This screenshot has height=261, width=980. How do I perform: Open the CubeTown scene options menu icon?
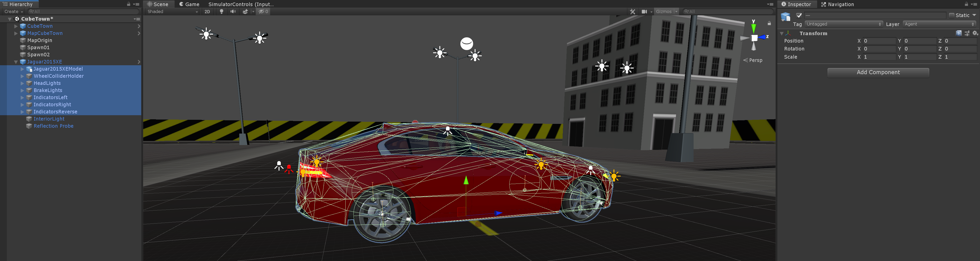tap(137, 19)
